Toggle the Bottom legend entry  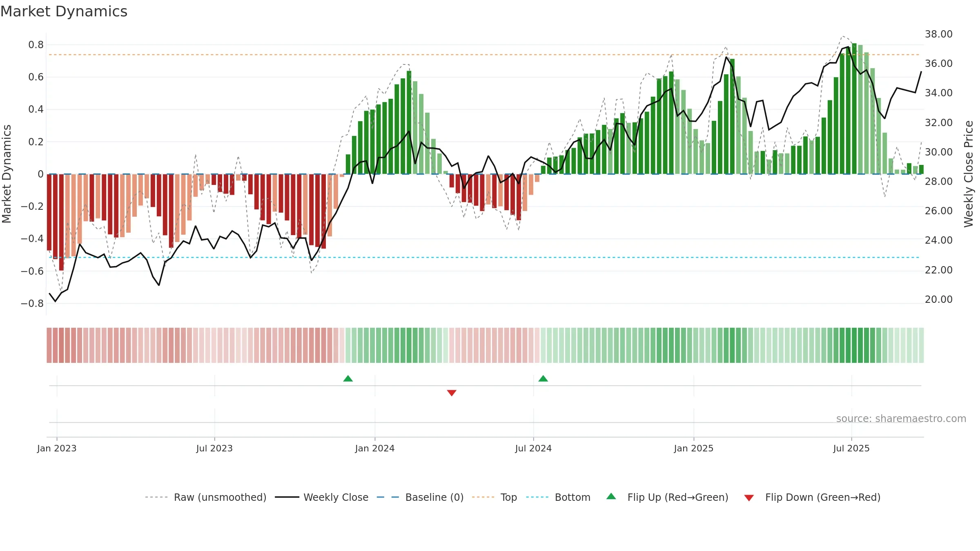558,497
